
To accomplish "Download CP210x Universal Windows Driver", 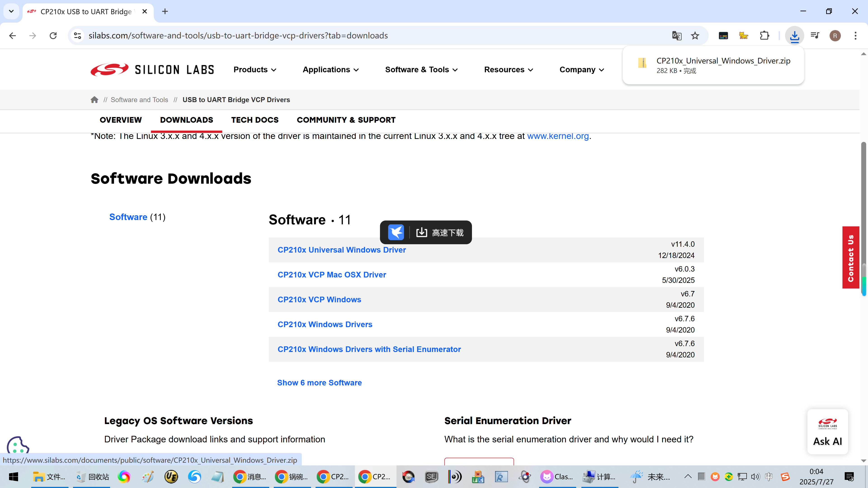I will 342,250.
